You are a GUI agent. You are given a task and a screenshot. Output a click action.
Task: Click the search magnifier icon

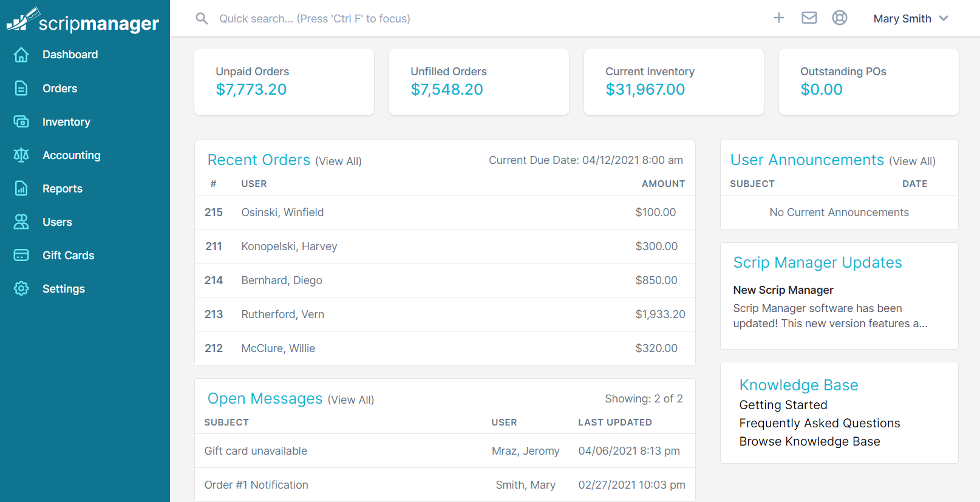click(x=202, y=19)
